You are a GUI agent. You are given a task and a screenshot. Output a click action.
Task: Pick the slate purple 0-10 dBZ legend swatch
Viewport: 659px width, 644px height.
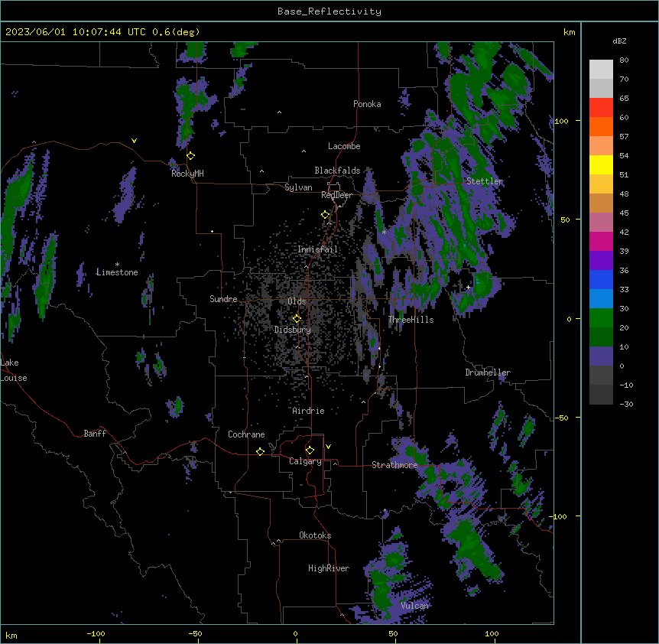pos(601,356)
